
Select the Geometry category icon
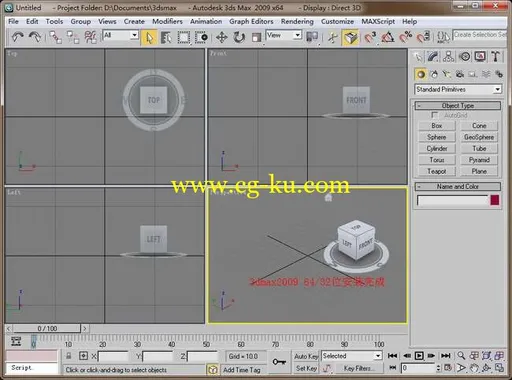[x=421, y=74]
